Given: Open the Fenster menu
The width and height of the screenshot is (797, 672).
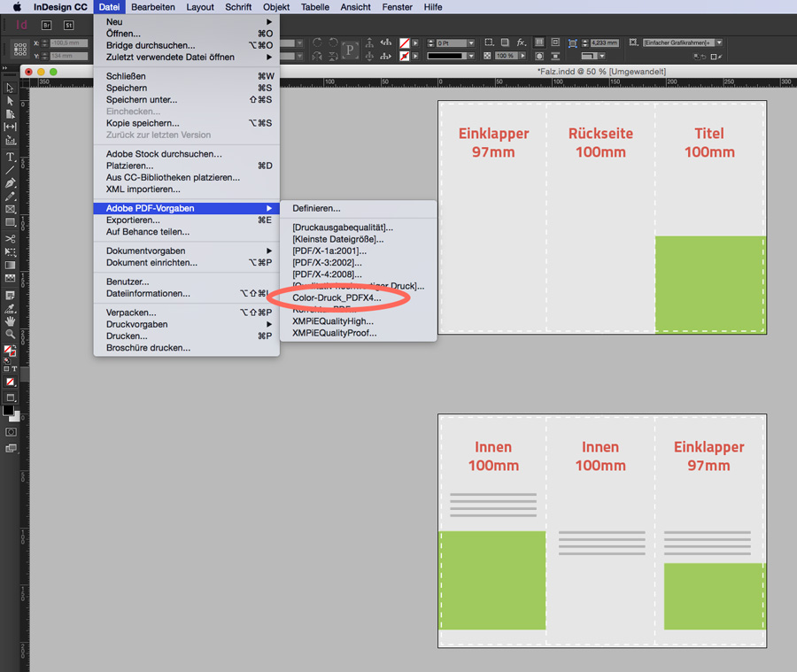Looking at the screenshot, I should tap(397, 7).
